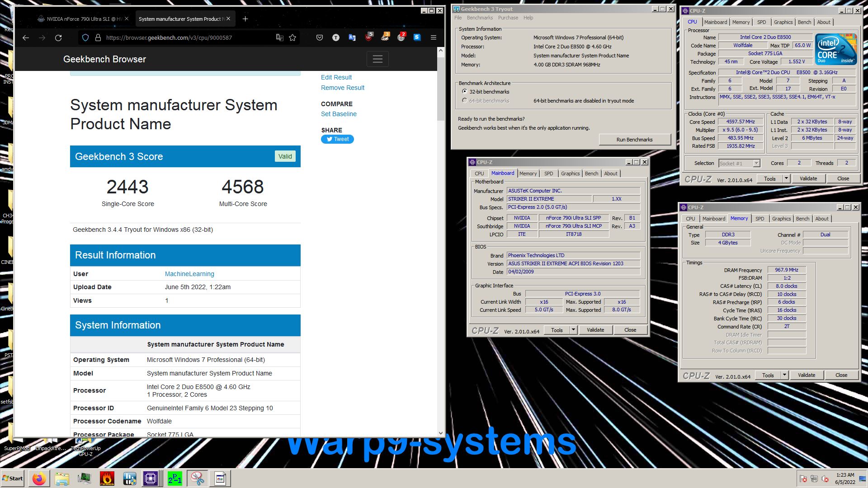This screenshot has height=488, width=868.
Task: Open the blue S extension icon
Action: (x=417, y=38)
